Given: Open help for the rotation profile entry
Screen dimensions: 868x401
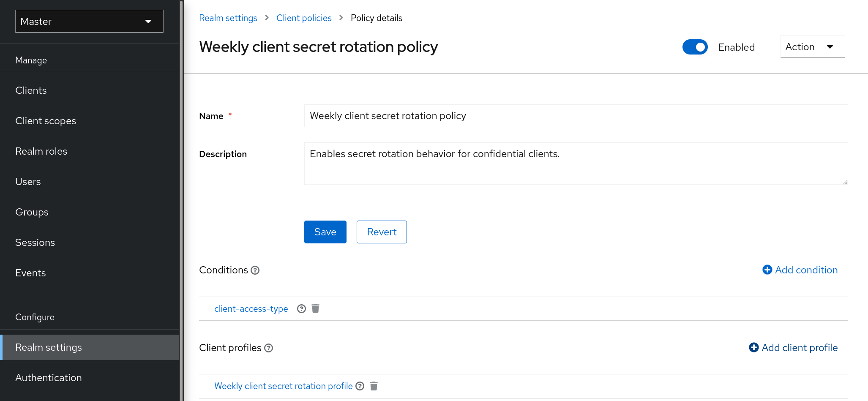Looking at the screenshot, I should (360, 386).
